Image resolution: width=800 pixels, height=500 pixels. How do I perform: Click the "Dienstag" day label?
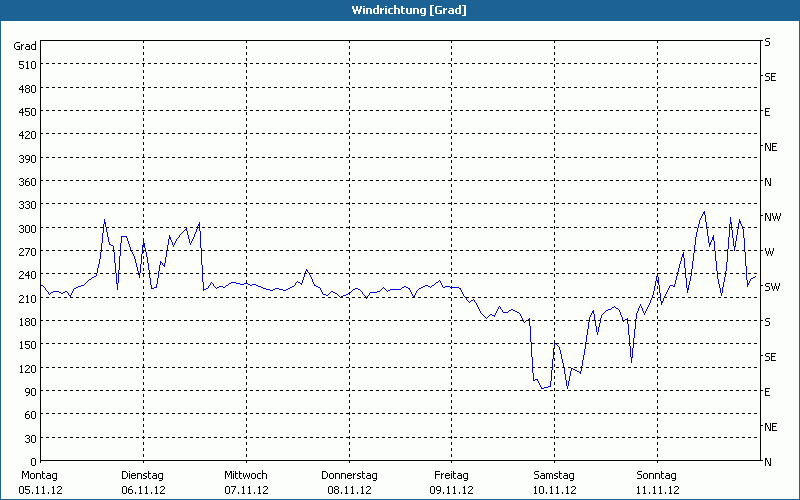click(x=142, y=476)
